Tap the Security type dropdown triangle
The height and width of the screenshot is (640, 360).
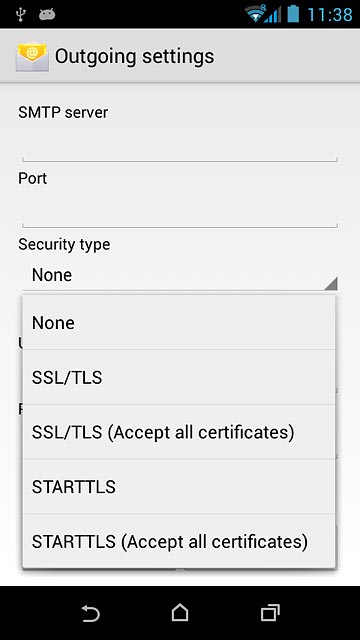pyautogui.click(x=331, y=283)
